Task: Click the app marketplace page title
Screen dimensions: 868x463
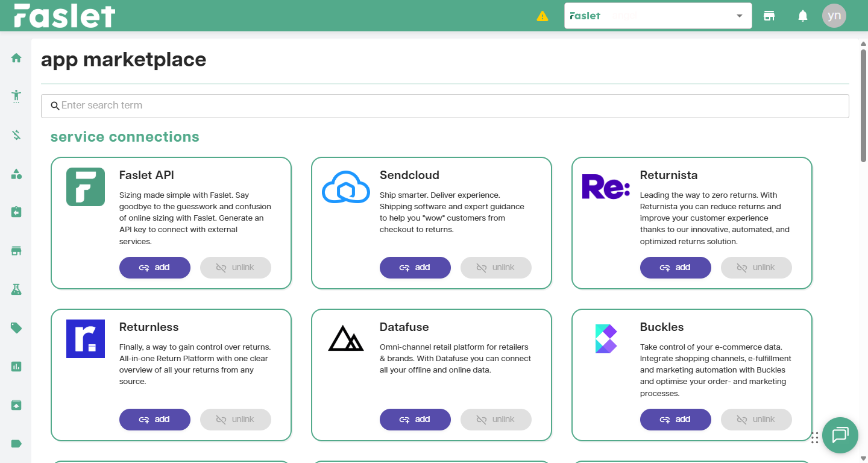Action: [x=124, y=60]
